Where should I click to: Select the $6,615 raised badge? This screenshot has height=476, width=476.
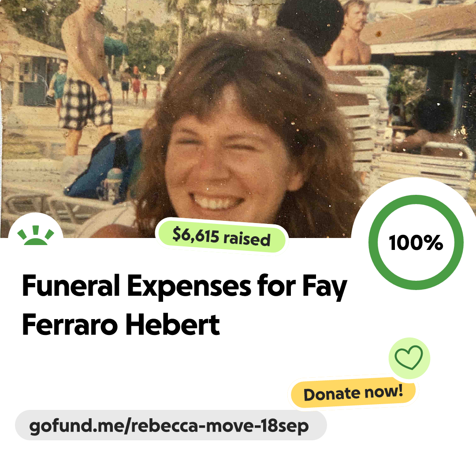(x=221, y=236)
